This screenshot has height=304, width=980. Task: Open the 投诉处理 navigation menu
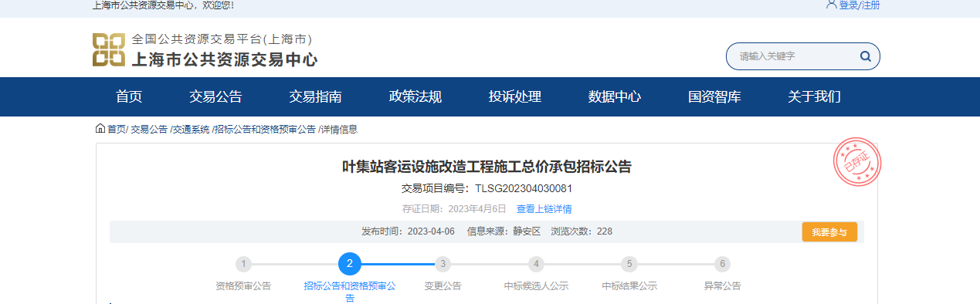[515, 97]
